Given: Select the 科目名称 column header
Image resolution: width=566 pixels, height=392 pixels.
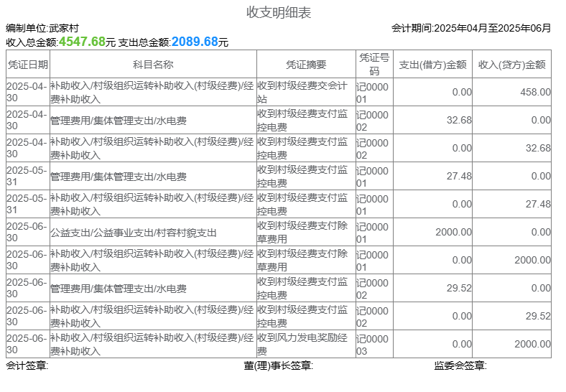Looking at the screenshot, I should point(152,64).
